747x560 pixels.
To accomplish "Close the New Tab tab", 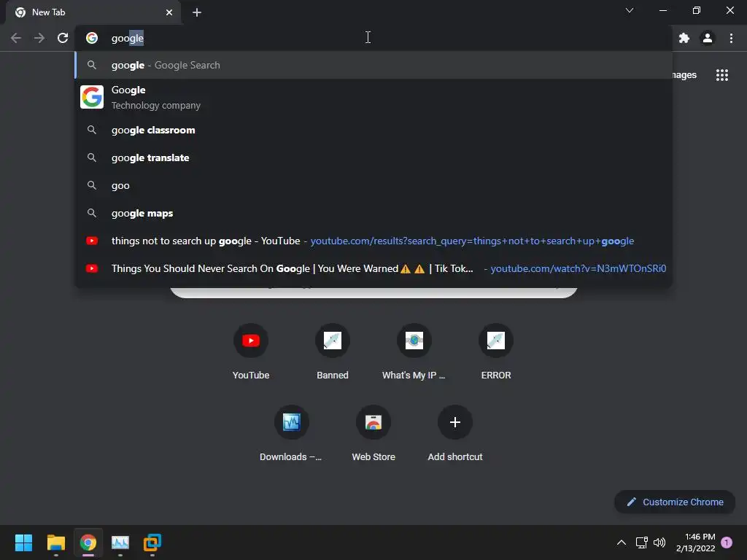I will [x=169, y=12].
